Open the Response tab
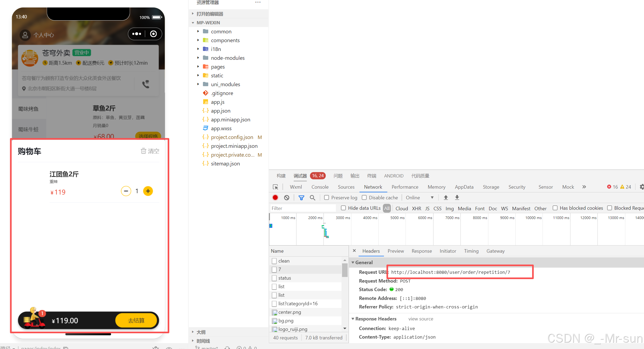This screenshot has width=644, height=349. [421, 251]
